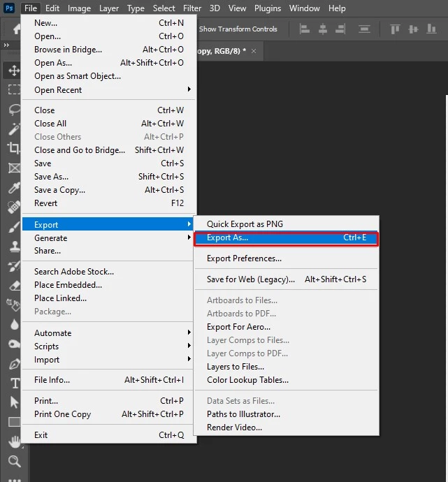Image resolution: width=448 pixels, height=482 pixels.
Task: Open the Image menu
Action: pos(80,8)
